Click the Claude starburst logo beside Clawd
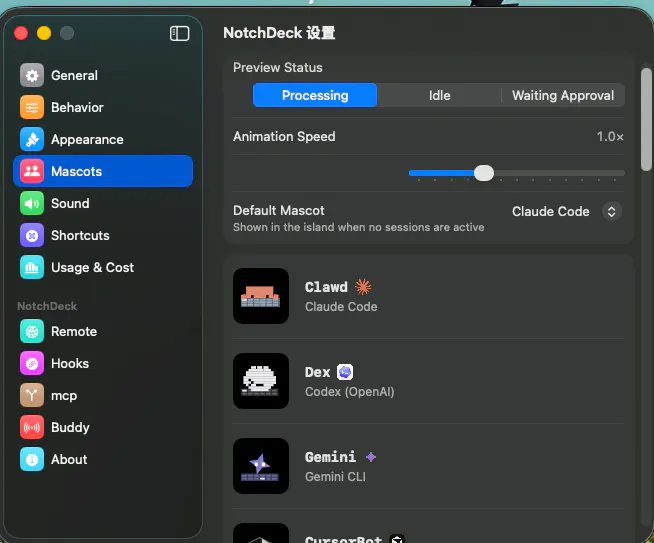 click(363, 287)
